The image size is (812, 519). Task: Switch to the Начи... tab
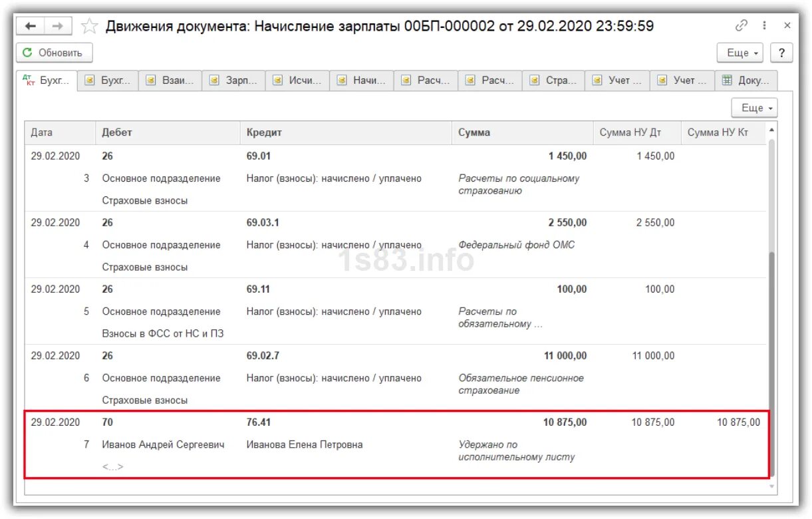[361, 81]
